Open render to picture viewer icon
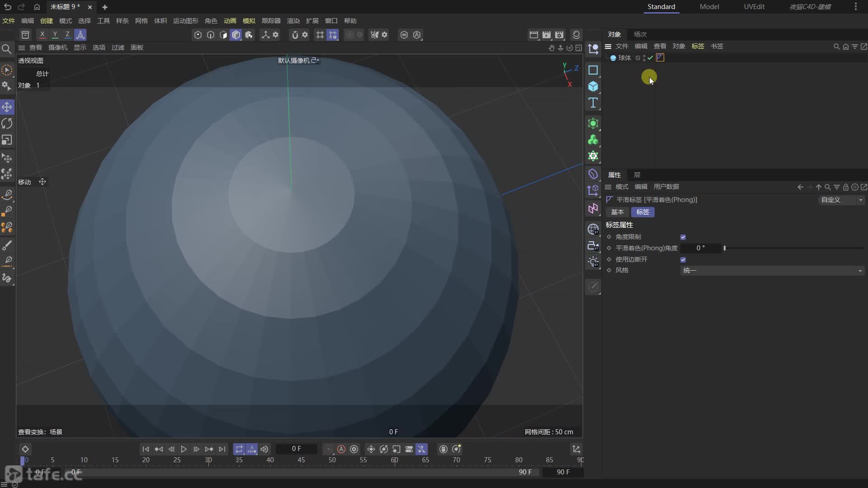Viewport: 868px width, 488px height. point(547,35)
